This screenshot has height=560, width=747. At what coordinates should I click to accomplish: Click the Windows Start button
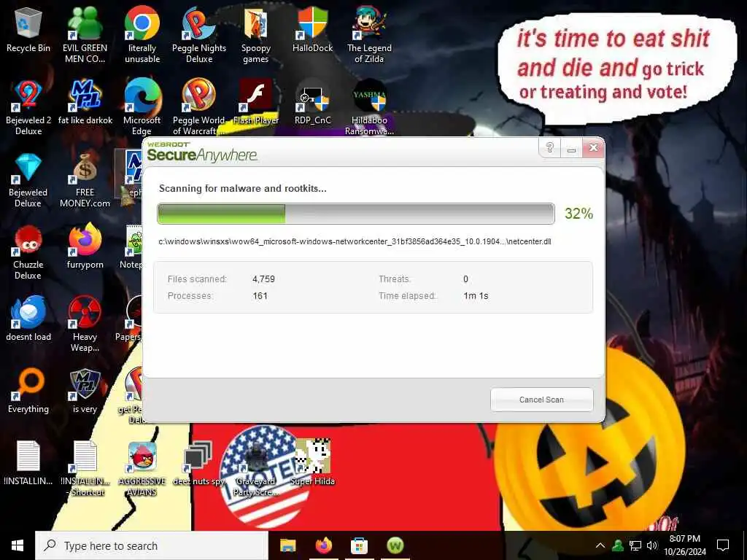click(x=18, y=545)
